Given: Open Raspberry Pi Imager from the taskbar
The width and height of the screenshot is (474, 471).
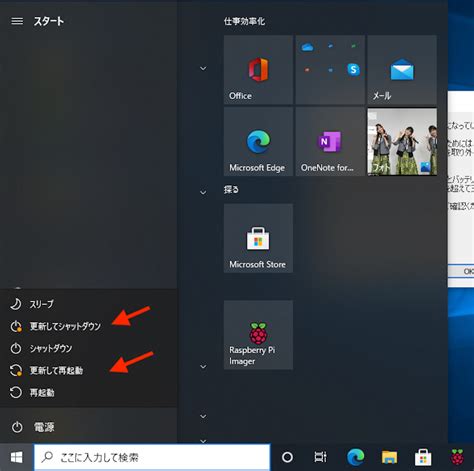Looking at the screenshot, I should tap(458, 457).
